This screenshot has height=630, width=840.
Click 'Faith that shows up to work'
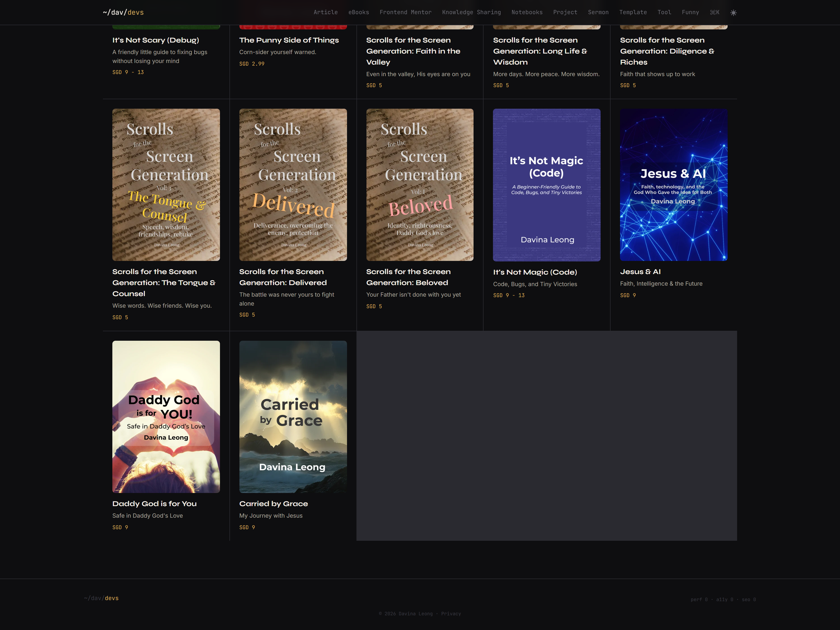point(657,74)
